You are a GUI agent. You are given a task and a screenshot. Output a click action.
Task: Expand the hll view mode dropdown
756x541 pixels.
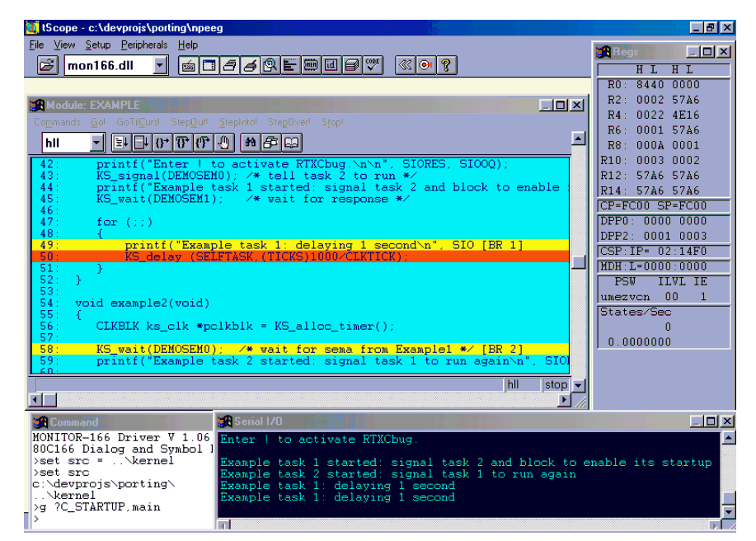pyautogui.click(x=96, y=143)
